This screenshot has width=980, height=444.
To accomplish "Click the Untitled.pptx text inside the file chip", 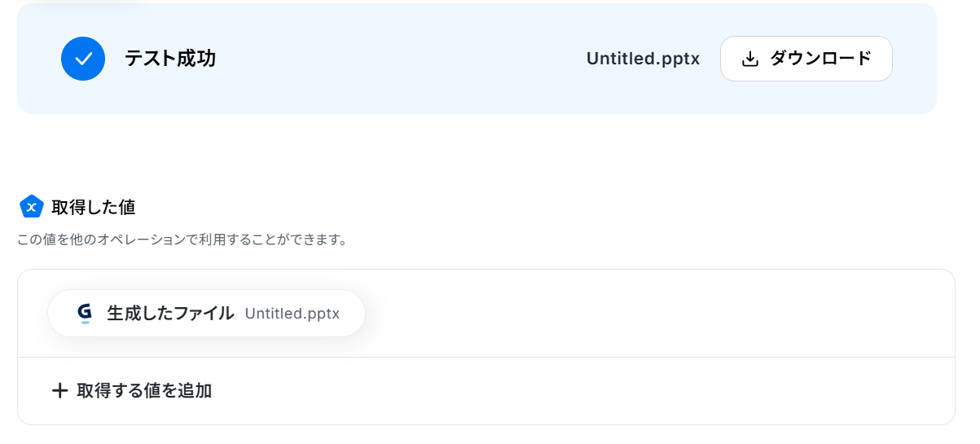I will click(x=292, y=314).
